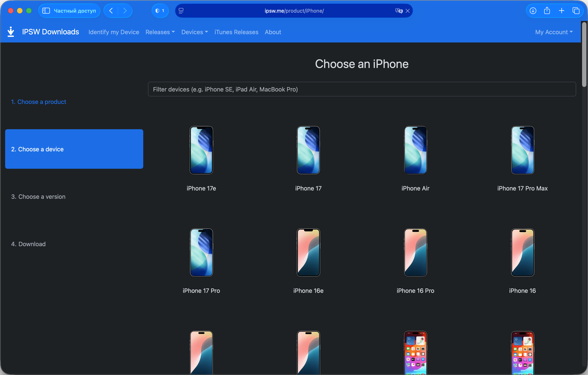Open a new tab with plus icon
Screen dimensions: 588x375
coord(561,11)
